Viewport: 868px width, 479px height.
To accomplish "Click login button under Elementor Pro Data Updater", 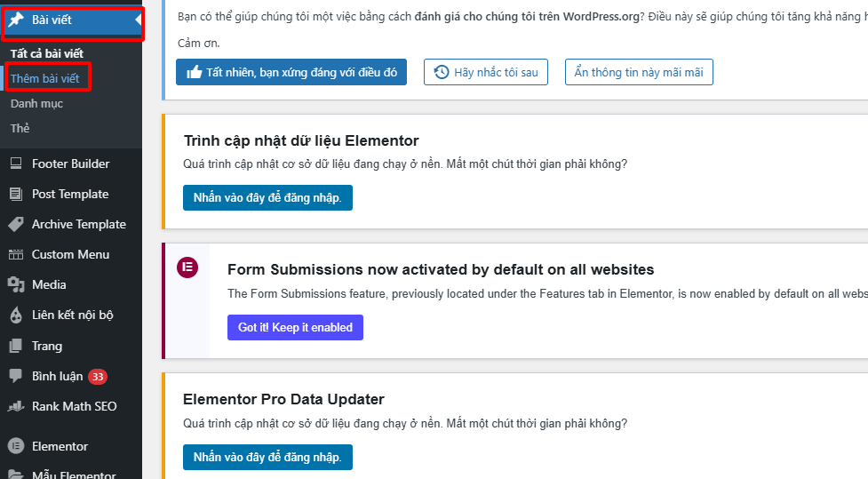I will pos(267,457).
